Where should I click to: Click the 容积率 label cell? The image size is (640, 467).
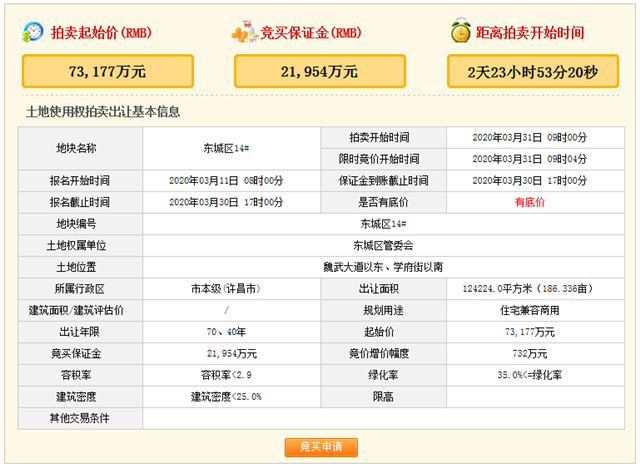tap(80, 376)
